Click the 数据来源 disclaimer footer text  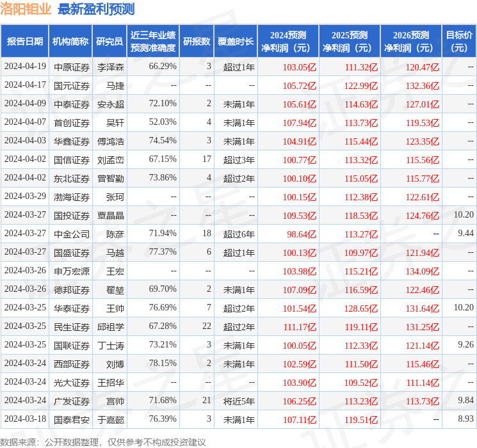(x=103, y=442)
